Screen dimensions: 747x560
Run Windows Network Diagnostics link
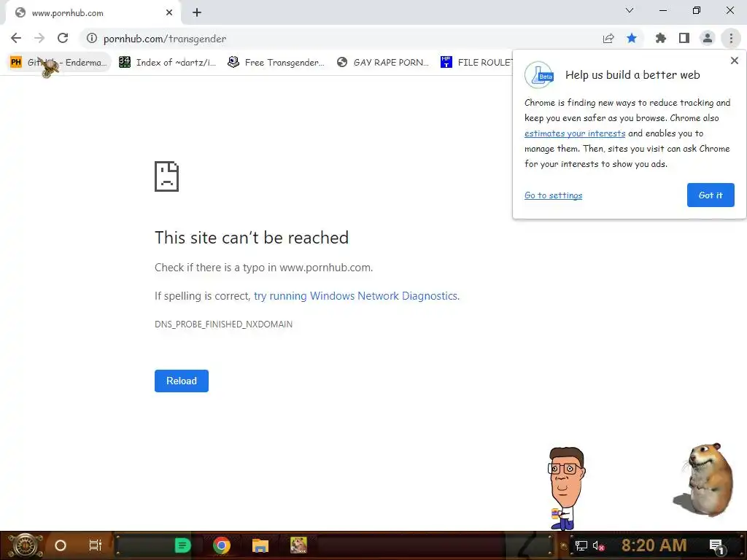(x=356, y=296)
